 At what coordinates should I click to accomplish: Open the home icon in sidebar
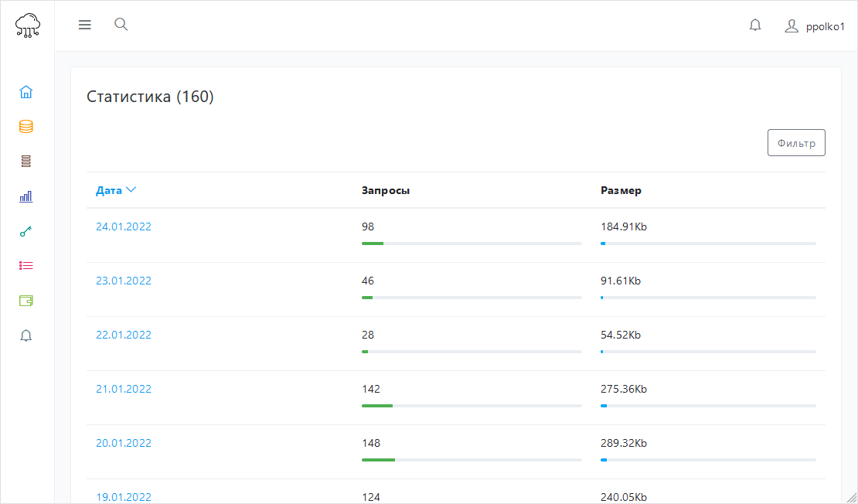[x=26, y=92]
